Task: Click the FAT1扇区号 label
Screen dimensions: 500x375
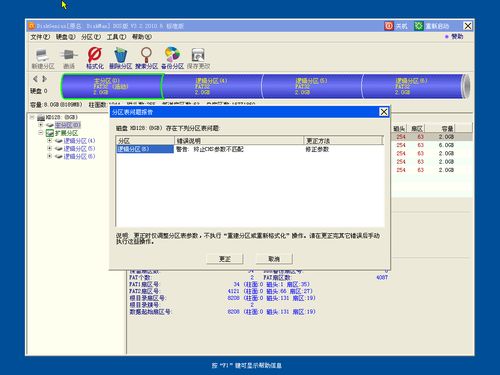Action: point(145,284)
